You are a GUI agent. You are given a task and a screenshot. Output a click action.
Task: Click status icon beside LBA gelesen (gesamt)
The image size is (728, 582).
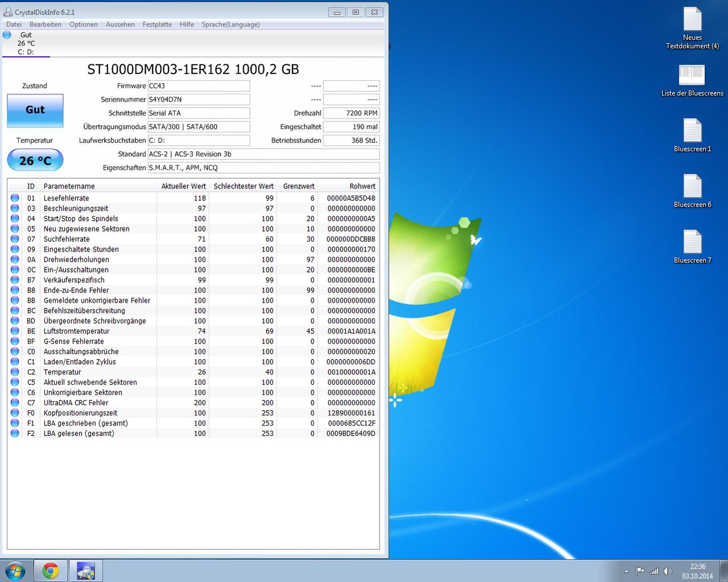click(x=15, y=434)
